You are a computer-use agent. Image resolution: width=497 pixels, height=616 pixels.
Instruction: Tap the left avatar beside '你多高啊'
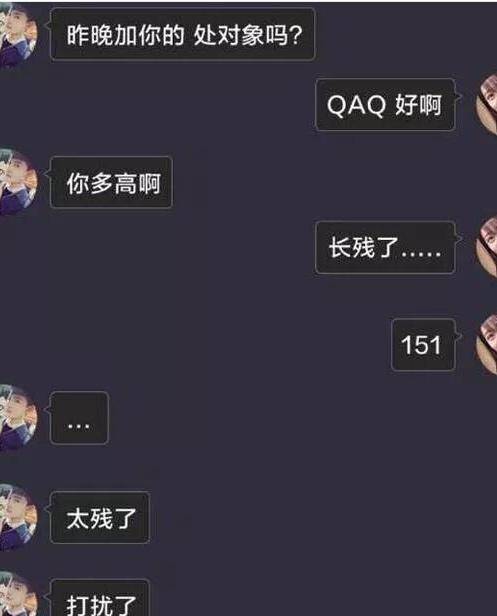(x=18, y=182)
